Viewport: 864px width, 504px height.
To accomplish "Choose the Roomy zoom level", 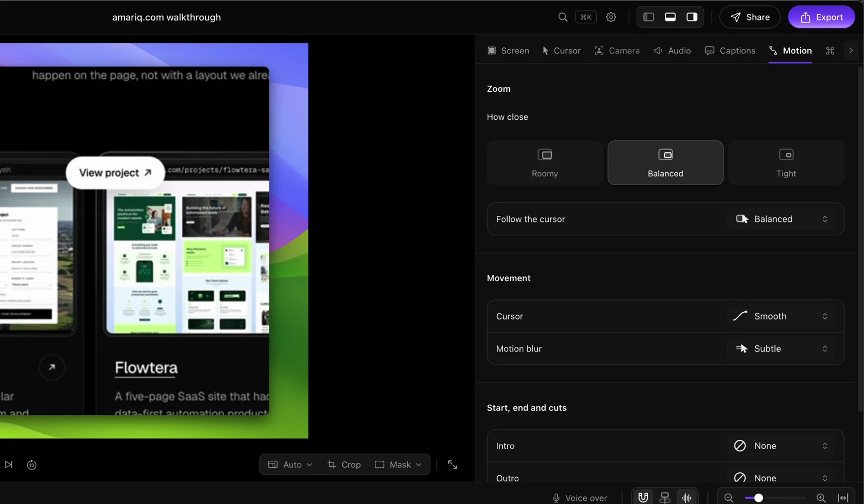I will pos(545,163).
